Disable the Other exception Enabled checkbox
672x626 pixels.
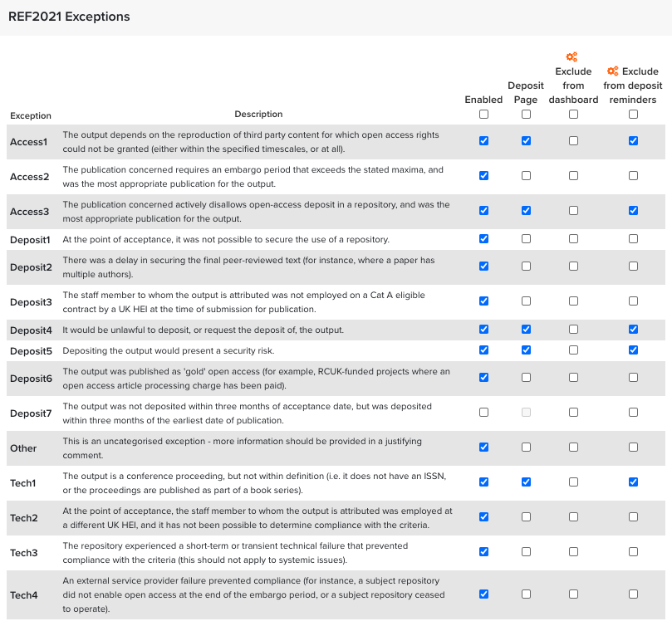(x=484, y=447)
